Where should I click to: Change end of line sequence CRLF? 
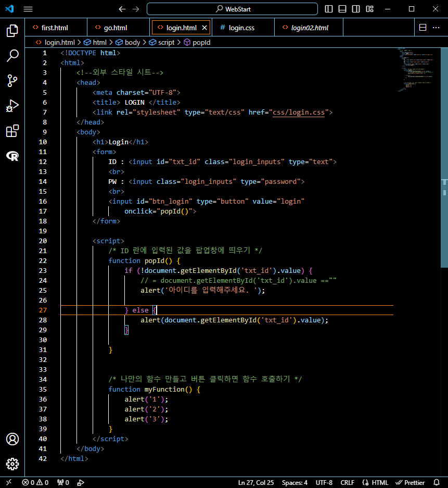tap(347, 482)
